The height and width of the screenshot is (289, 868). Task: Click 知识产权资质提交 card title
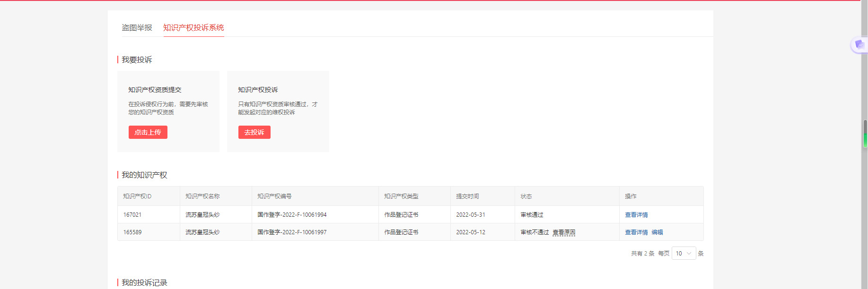tap(155, 90)
